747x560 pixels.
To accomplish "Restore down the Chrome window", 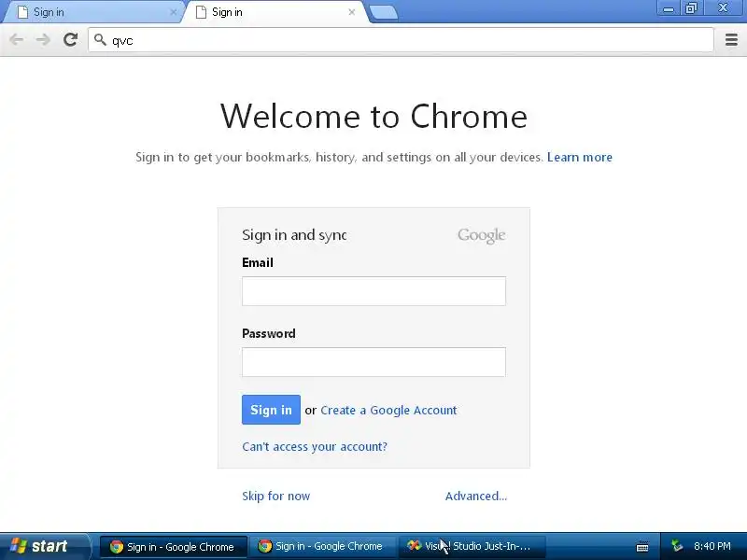I will pyautogui.click(x=692, y=8).
